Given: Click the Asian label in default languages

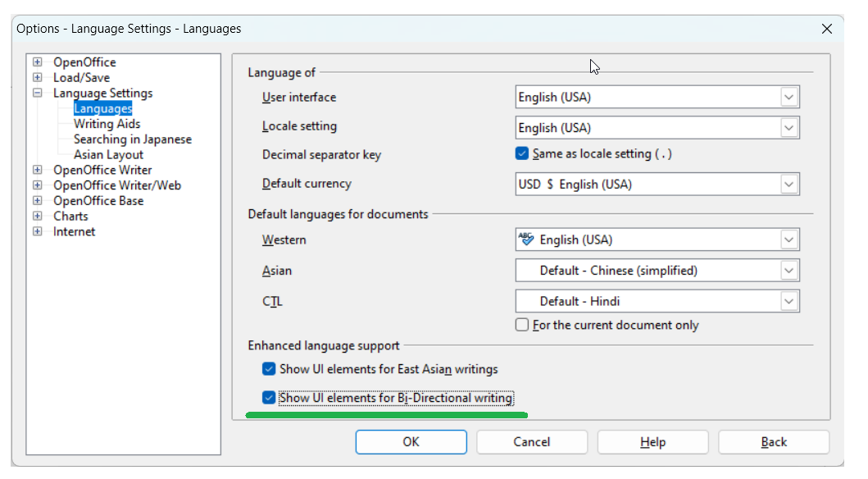Looking at the screenshot, I should [x=277, y=271].
